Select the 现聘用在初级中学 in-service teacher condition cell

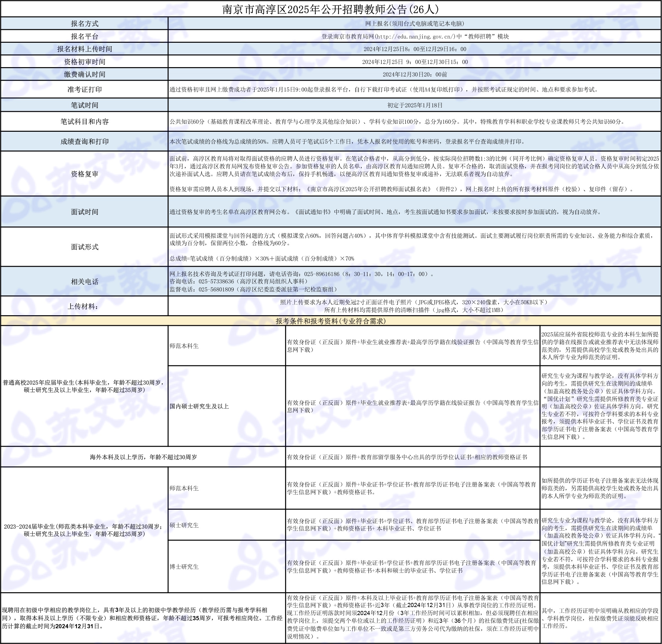coord(143,618)
